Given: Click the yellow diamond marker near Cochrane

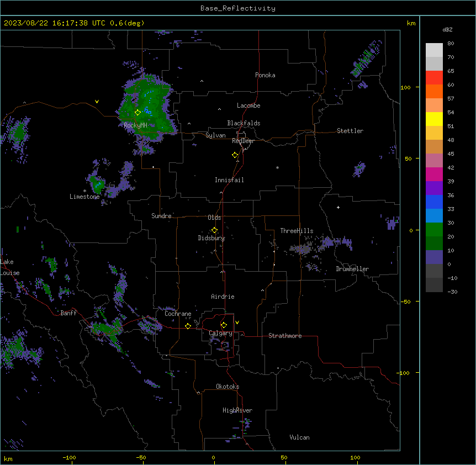Looking at the screenshot, I should point(188,326).
